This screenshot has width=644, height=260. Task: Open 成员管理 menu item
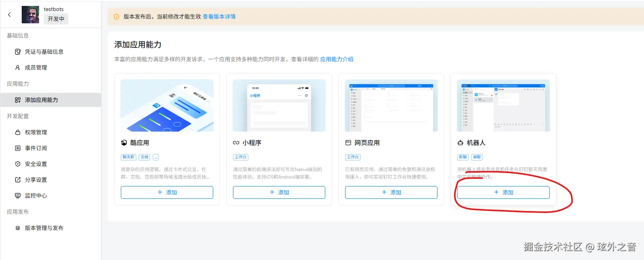pyautogui.click(x=51, y=68)
